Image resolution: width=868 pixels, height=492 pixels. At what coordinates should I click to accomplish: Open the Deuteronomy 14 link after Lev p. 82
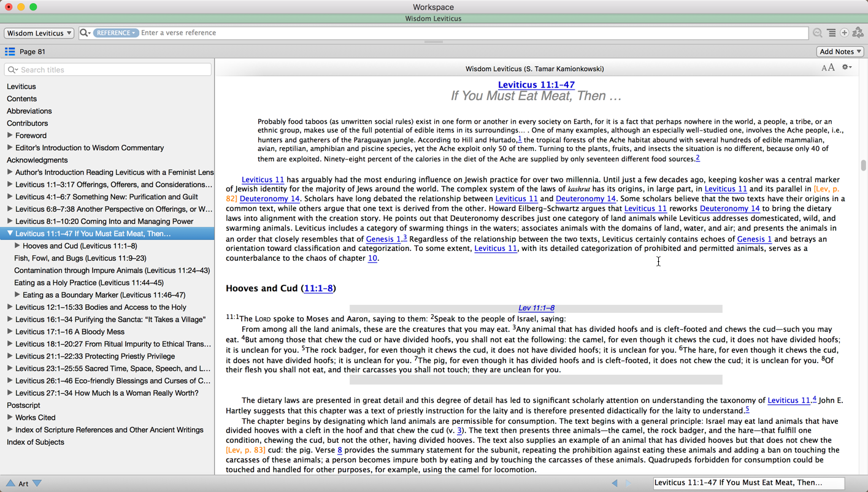269,199
